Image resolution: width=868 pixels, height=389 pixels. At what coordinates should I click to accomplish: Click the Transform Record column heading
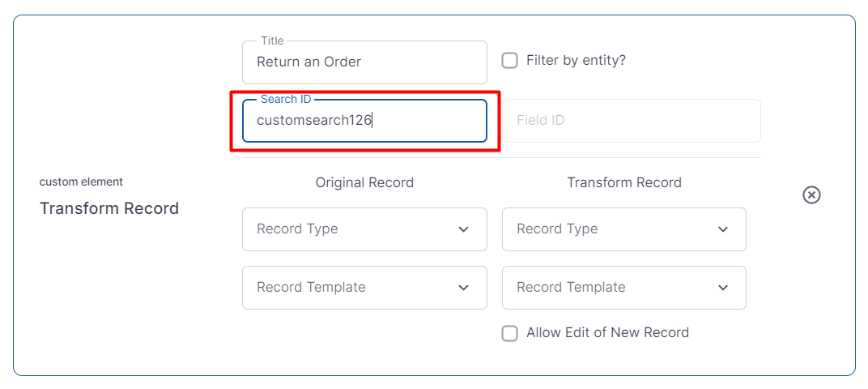624,183
